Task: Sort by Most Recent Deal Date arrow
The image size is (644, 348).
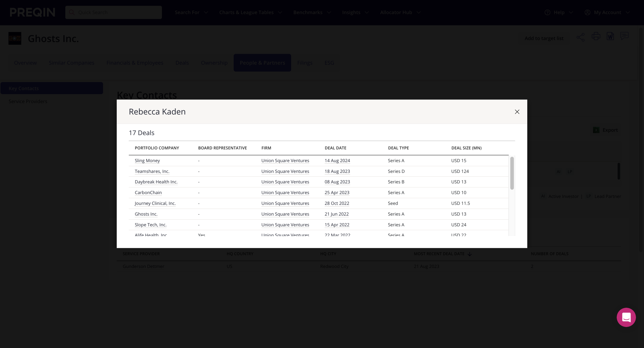Action: pos(469,254)
